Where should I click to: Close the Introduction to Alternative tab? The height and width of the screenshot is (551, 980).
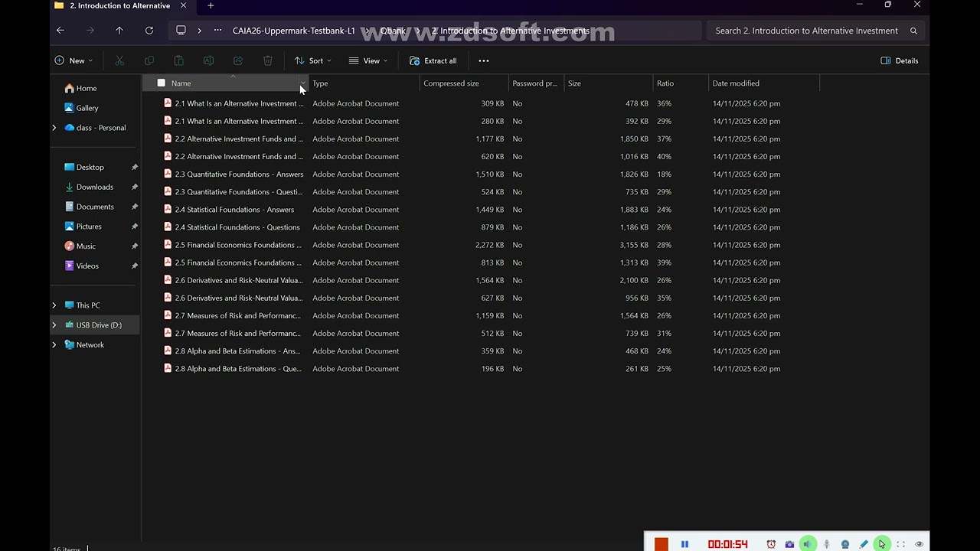(183, 5)
